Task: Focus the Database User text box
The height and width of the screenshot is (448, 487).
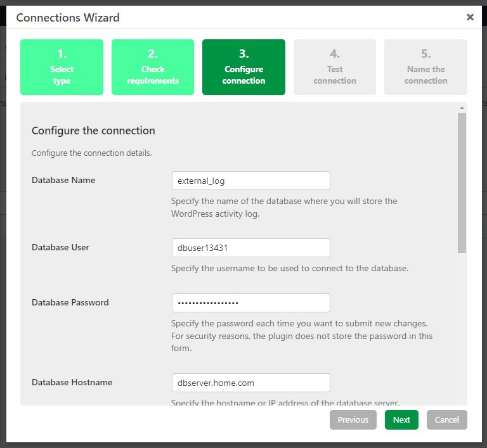Action: pyautogui.click(x=250, y=248)
